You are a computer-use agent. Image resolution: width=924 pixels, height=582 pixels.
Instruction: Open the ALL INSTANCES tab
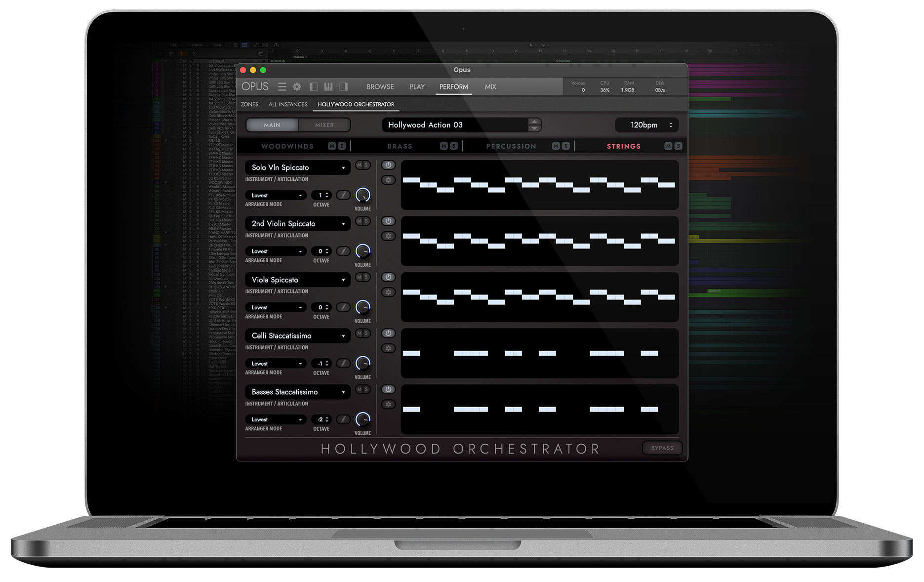(x=288, y=104)
